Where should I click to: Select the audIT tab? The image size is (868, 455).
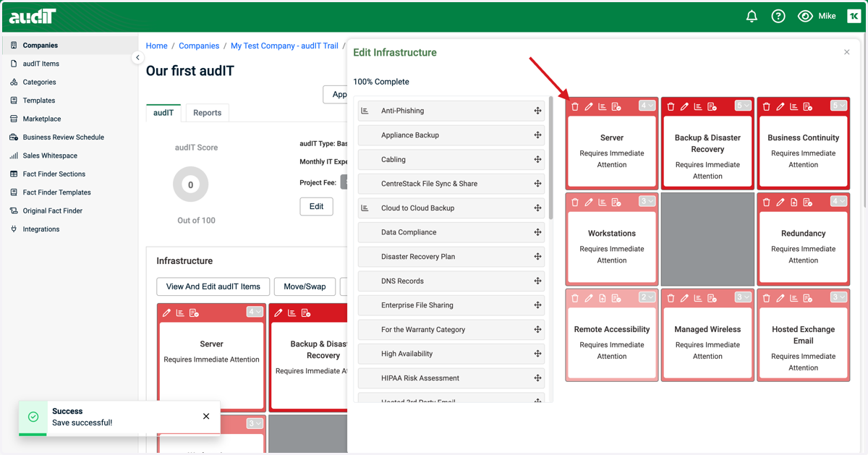click(x=163, y=113)
